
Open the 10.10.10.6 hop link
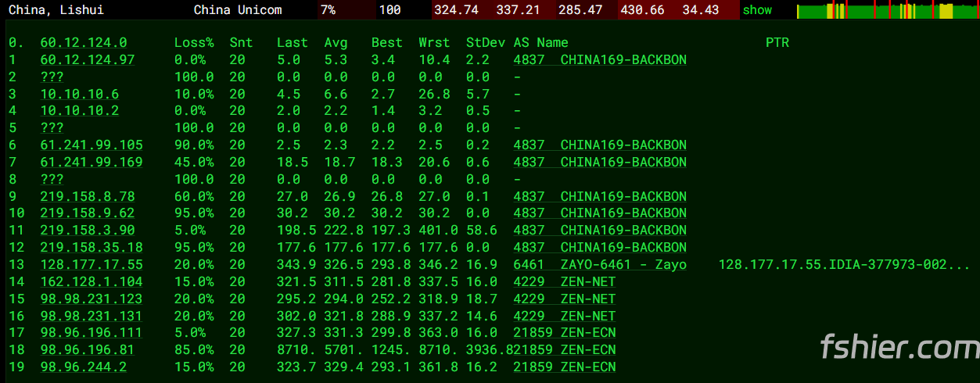[80, 94]
